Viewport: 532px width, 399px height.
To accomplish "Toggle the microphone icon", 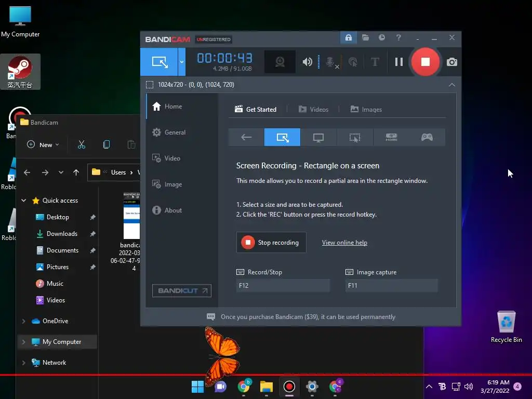I will (331, 62).
